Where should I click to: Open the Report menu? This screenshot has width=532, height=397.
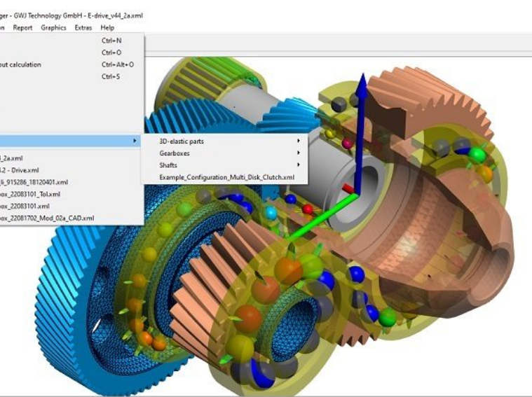[22, 27]
